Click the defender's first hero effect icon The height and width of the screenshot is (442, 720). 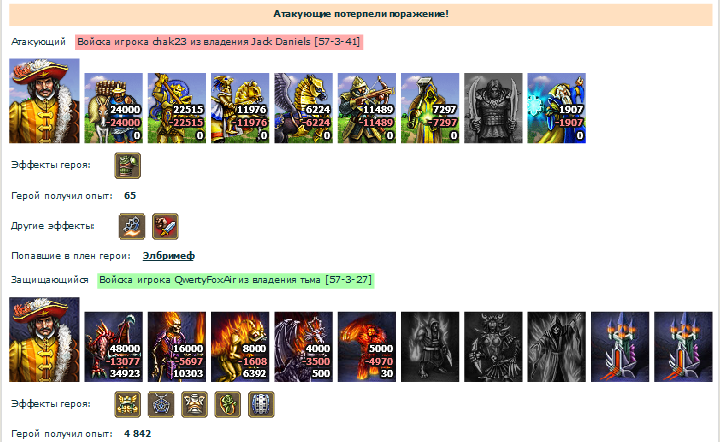tap(128, 404)
